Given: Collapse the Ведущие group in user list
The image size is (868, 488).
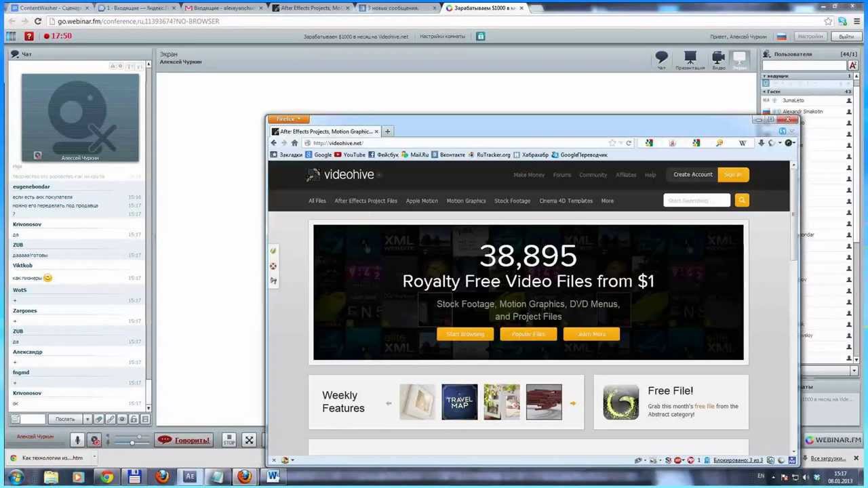Looking at the screenshot, I should pyautogui.click(x=765, y=76).
